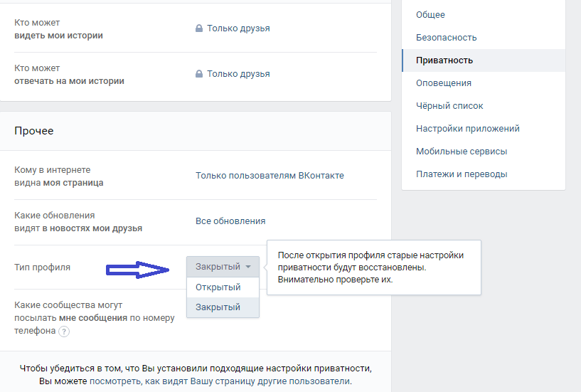The width and height of the screenshot is (581, 392).
Task: Choose Открытый in profile type list
Action: [223, 287]
